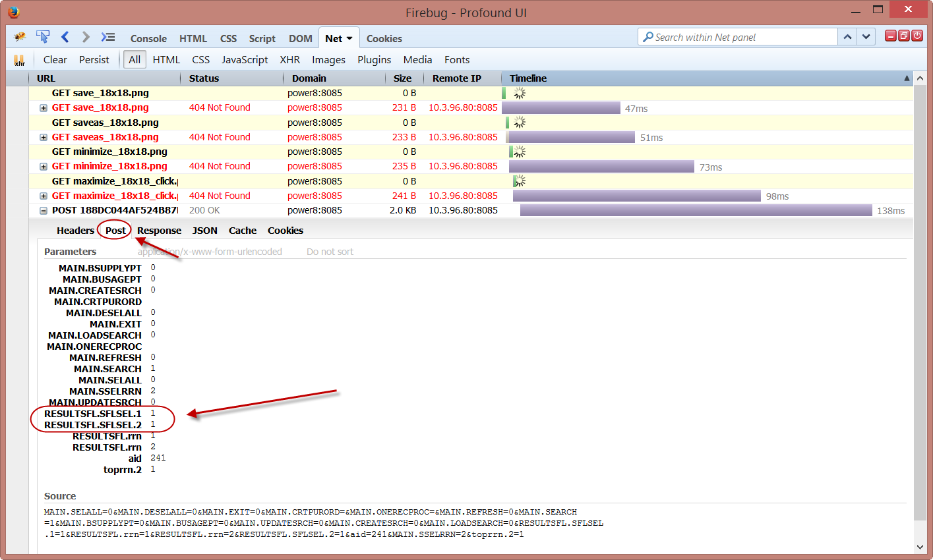Viewport: 933px width, 560px height.
Task: Switch to the Script panel
Action: [x=262, y=38]
